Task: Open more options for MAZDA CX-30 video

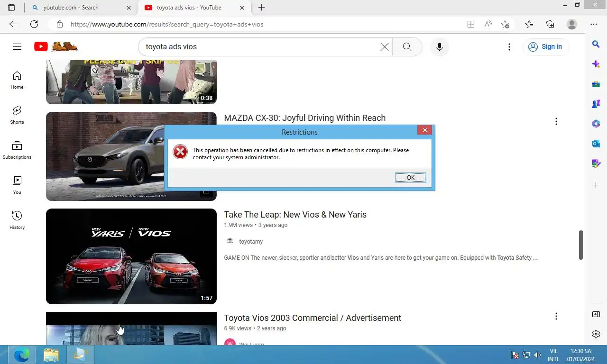Action: pos(556,121)
